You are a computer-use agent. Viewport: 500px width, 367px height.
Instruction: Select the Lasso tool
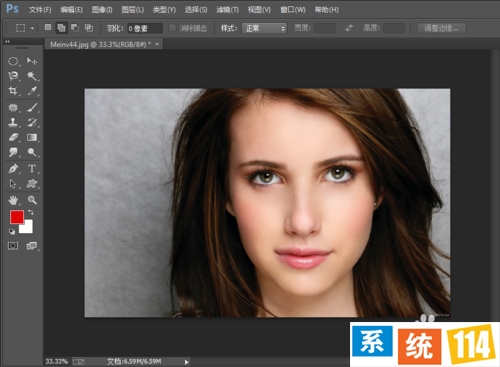pos(13,76)
